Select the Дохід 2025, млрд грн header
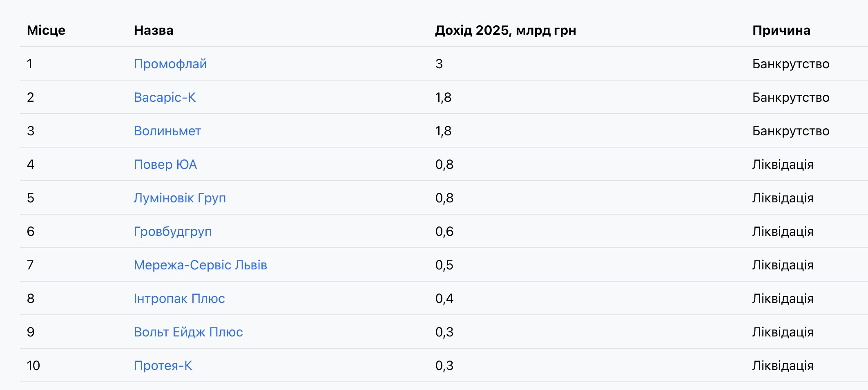The image size is (868, 390). point(506,30)
